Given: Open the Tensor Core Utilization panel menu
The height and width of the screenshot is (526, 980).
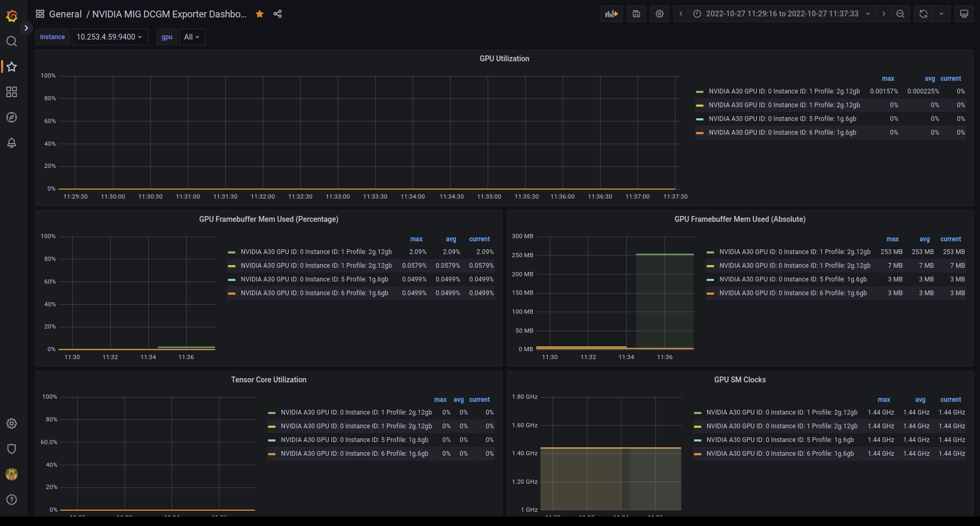Looking at the screenshot, I should click(x=269, y=380).
